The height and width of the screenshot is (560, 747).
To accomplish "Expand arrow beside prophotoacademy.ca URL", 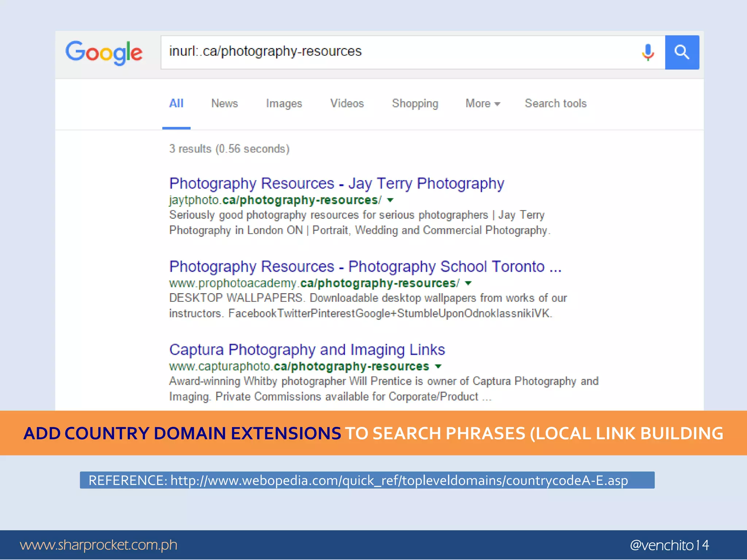I will click(x=469, y=283).
